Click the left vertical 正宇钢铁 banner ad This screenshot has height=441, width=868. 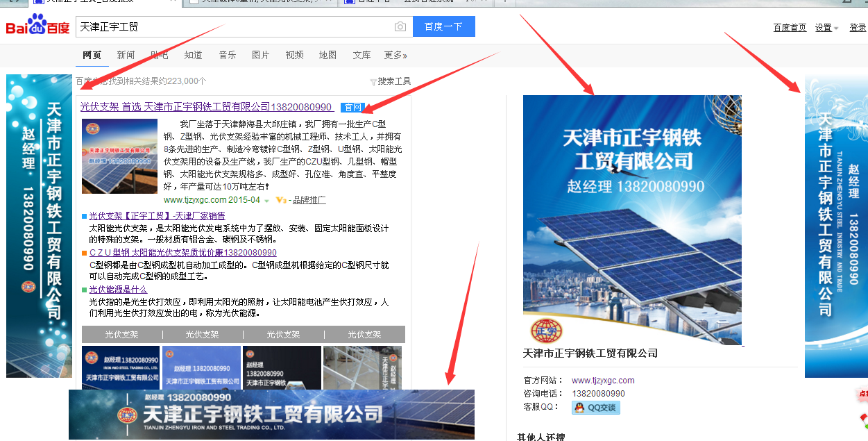(39, 226)
